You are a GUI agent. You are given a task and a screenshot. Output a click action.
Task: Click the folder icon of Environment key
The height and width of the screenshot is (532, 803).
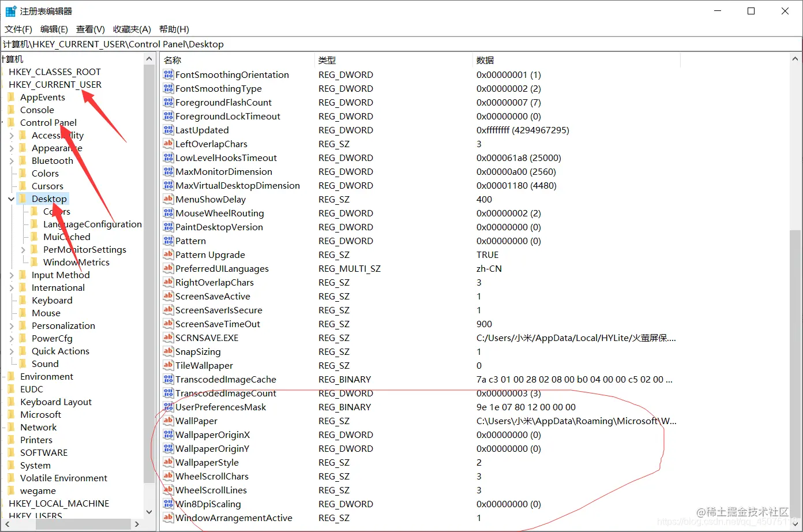pos(12,376)
